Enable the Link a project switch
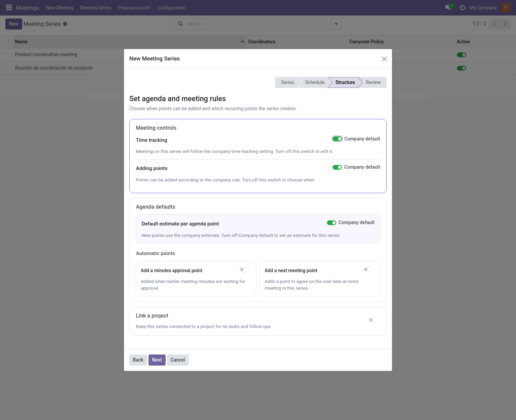Viewport: 516px width, 420px height. 373,320
